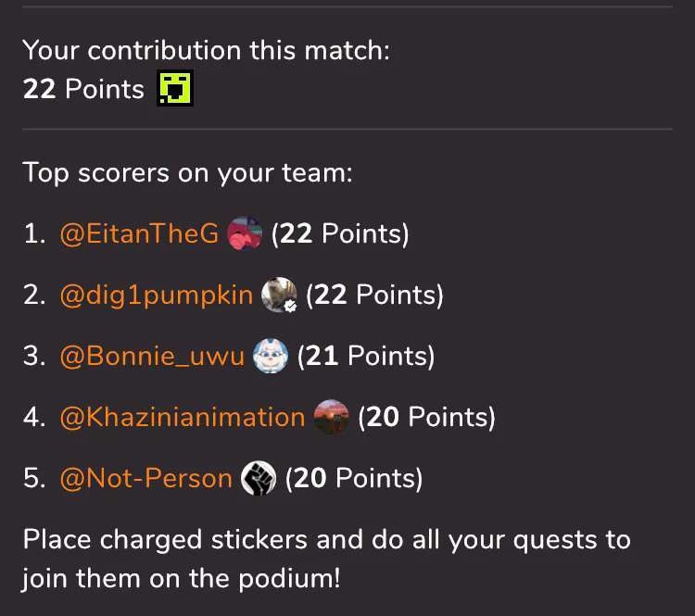The height and width of the screenshot is (616, 695).
Task: Click dig1pumpkin's profile avatar
Action: (x=279, y=295)
